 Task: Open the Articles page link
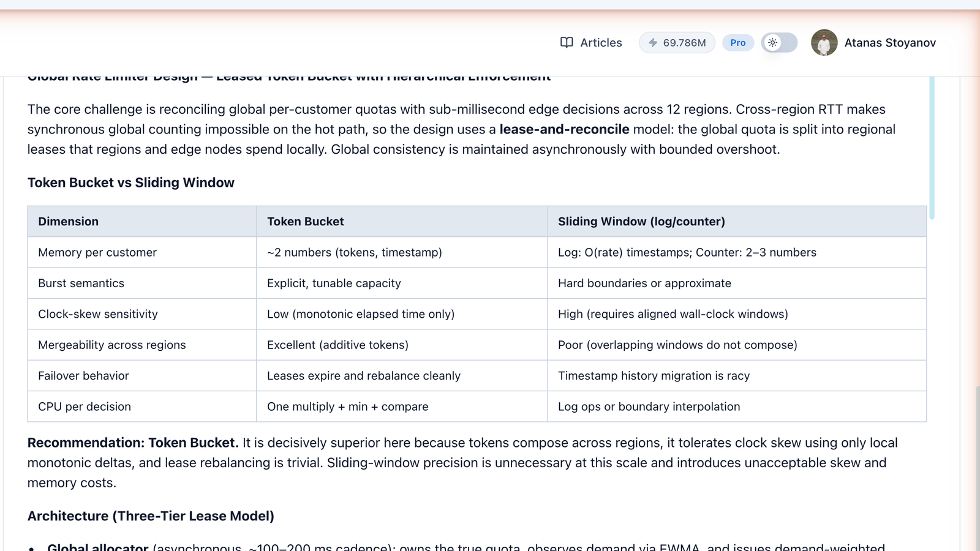tap(591, 43)
